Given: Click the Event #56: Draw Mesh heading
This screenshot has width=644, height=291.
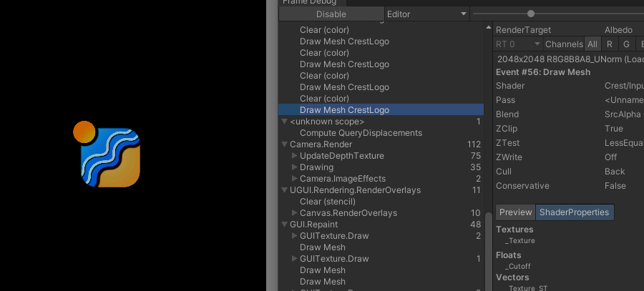Looking at the screenshot, I should (x=543, y=72).
